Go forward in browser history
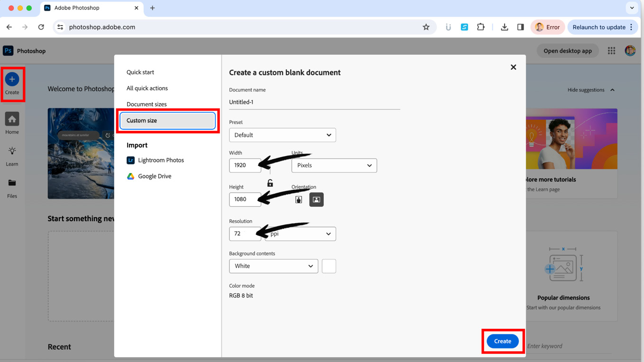The image size is (644, 362). pyautogui.click(x=25, y=27)
